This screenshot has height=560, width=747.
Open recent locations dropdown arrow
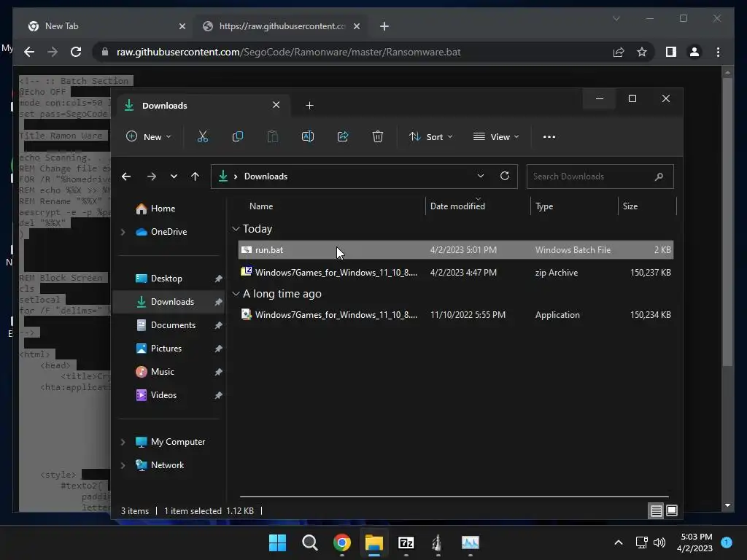tap(174, 176)
